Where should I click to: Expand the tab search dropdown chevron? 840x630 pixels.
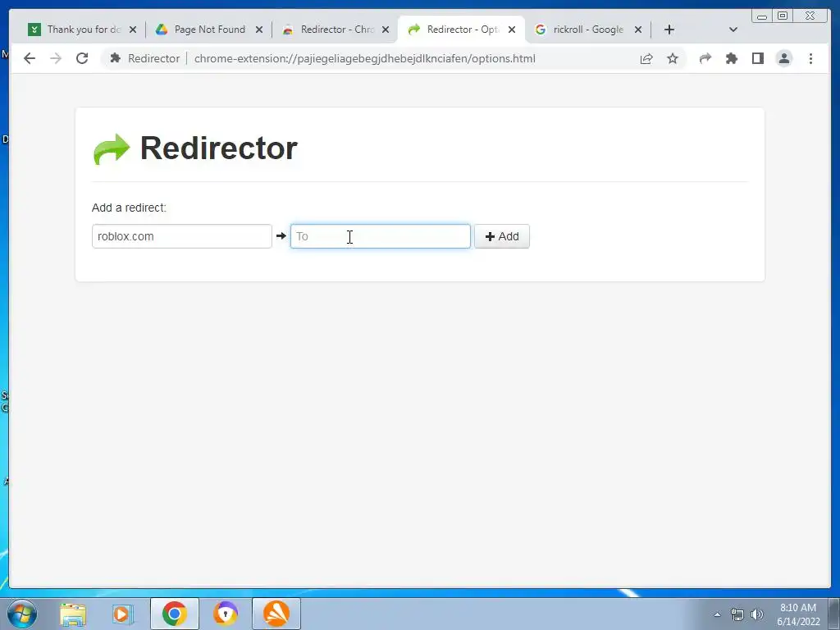[733, 30]
